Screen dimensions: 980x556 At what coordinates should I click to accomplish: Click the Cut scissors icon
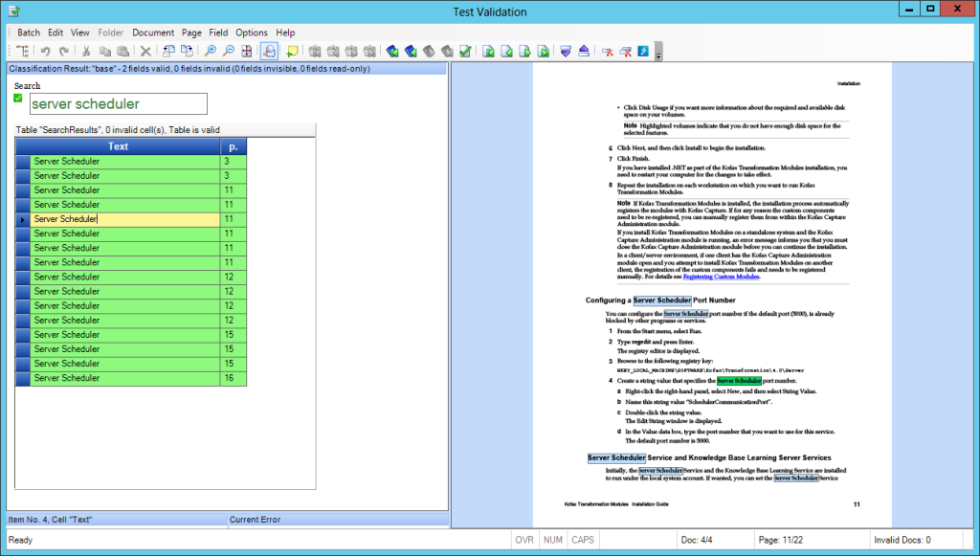click(86, 52)
